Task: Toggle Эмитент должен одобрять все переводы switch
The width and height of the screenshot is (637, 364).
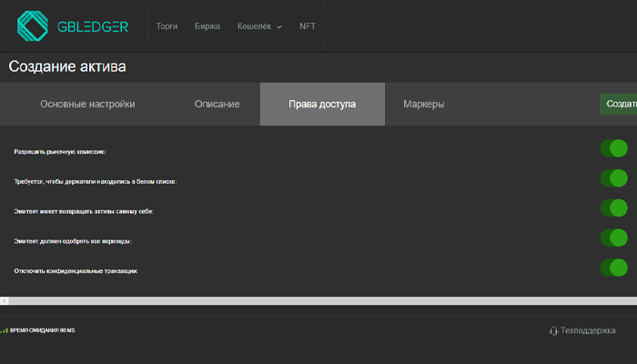Action: [x=614, y=238]
